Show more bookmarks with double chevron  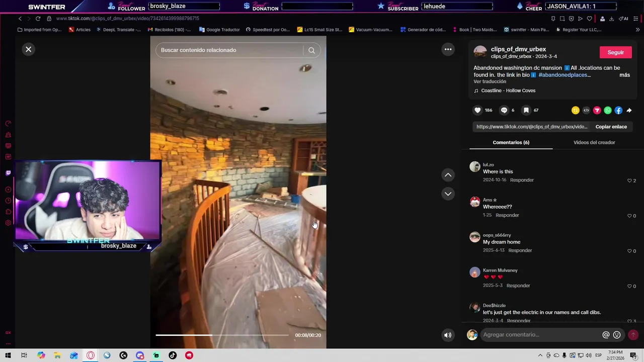637,30
